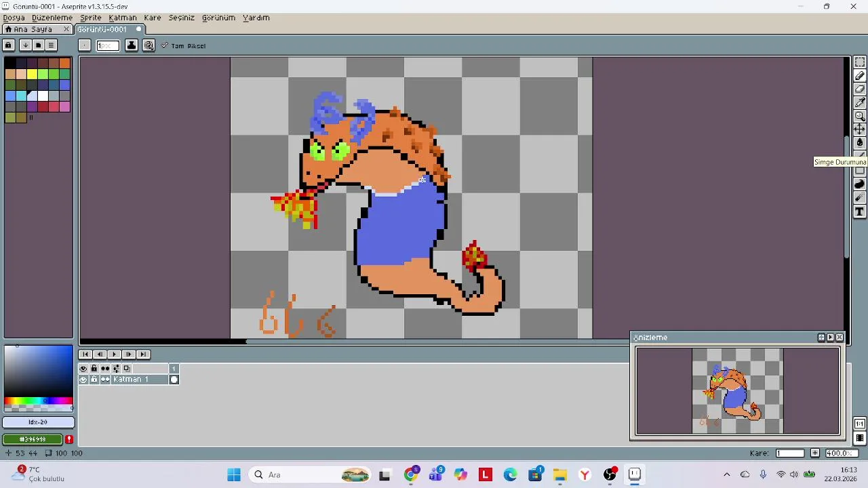Image resolution: width=868 pixels, height=488 pixels.
Task: Pick the orange palette swatch
Action: click(64, 63)
